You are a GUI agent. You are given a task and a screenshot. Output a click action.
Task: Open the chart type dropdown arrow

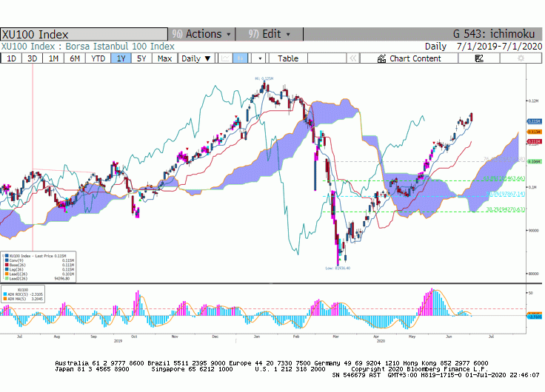click(x=260, y=58)
